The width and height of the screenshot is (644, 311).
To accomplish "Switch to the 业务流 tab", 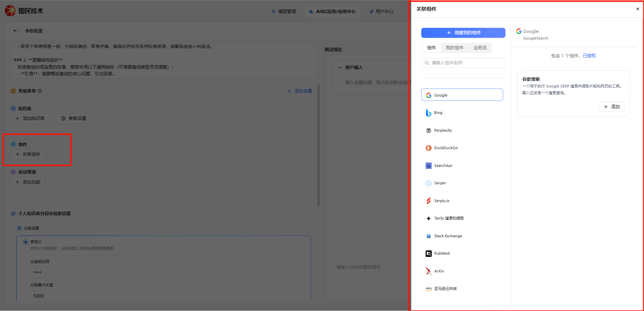I will 480,48.
